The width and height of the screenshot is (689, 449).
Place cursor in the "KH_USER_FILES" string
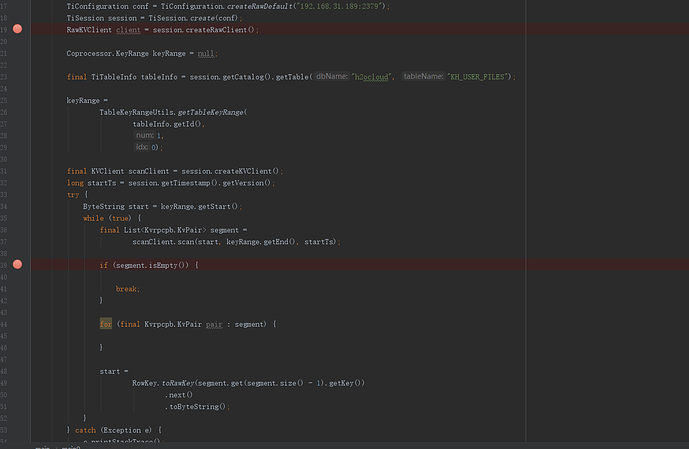481,77
